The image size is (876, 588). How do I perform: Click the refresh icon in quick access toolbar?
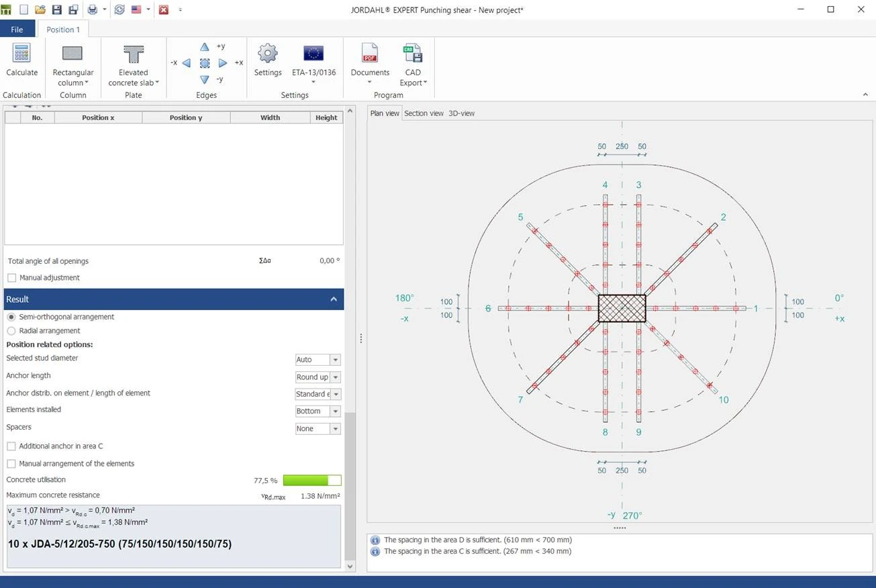coord(119,9)
